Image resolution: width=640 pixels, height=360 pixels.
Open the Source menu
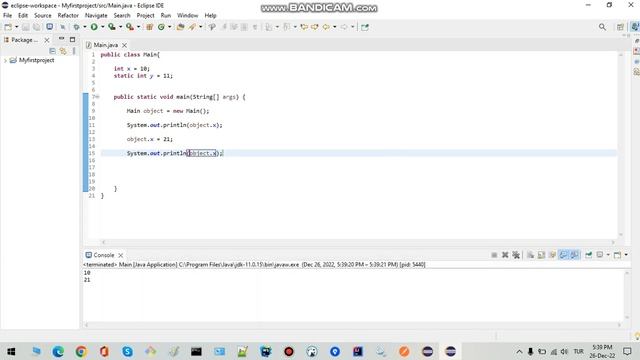pos(43,16)
